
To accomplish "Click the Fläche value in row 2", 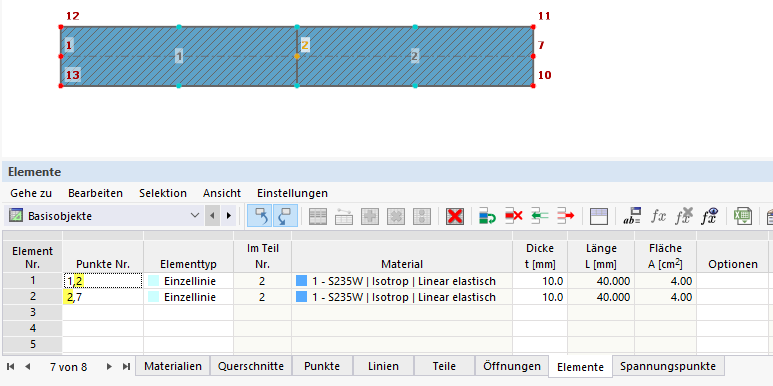I will (x=665, y=297).
